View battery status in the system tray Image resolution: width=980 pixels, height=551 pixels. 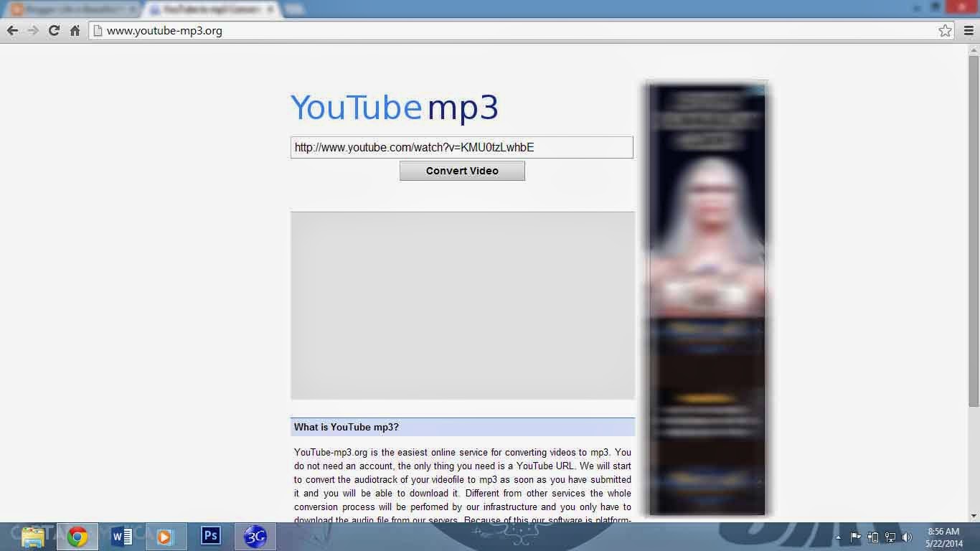point(872,537)
